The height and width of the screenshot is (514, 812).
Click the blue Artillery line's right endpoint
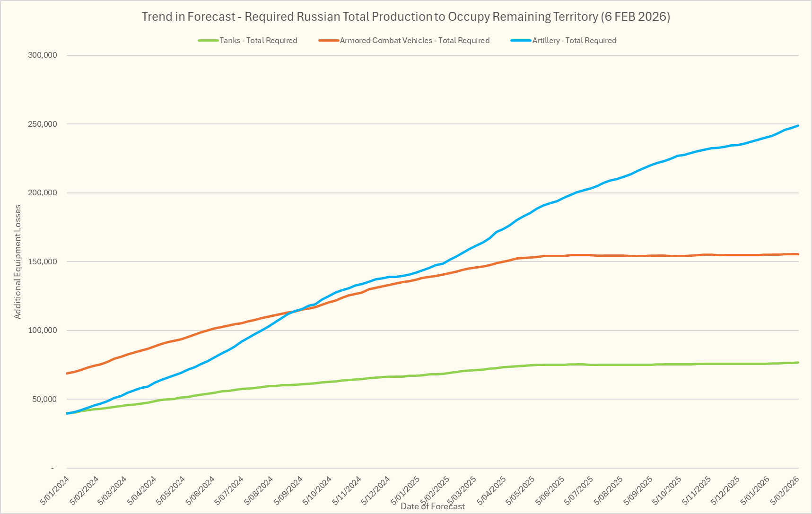(x=798, y=126)
